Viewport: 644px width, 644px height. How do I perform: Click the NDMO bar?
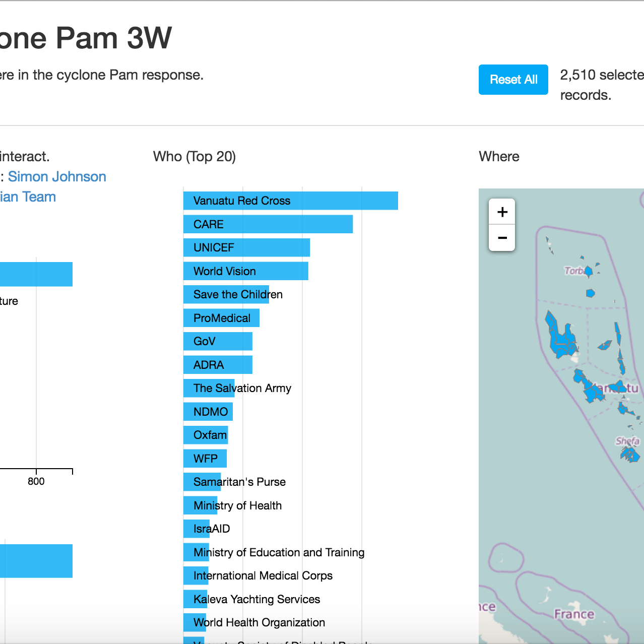click(208, 412)
